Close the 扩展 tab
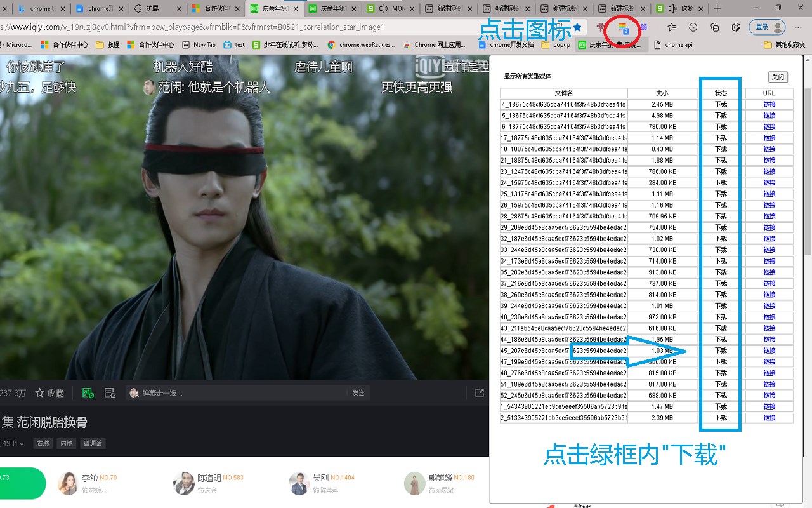The image size is (812, 508). pos(179,9)
